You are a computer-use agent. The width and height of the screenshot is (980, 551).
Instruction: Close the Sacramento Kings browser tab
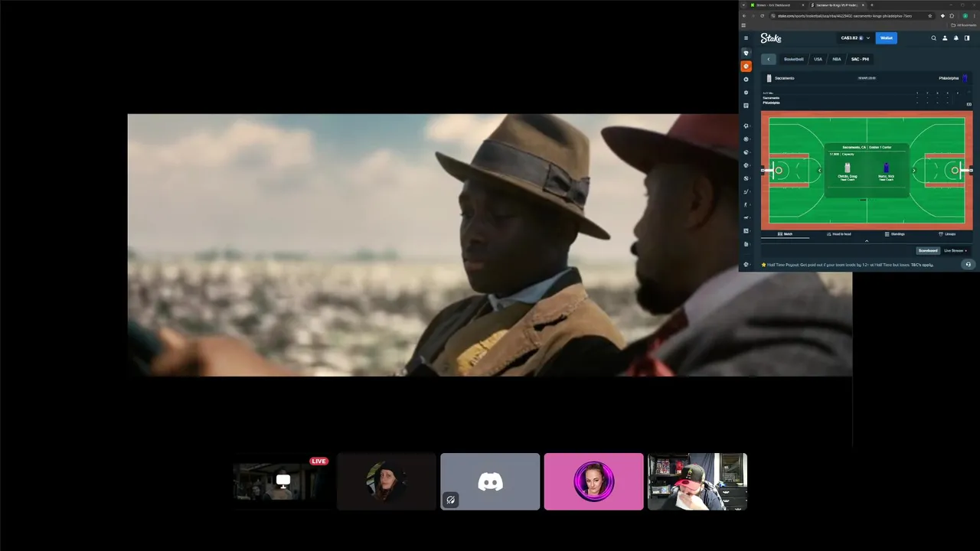tap(864, 5)
